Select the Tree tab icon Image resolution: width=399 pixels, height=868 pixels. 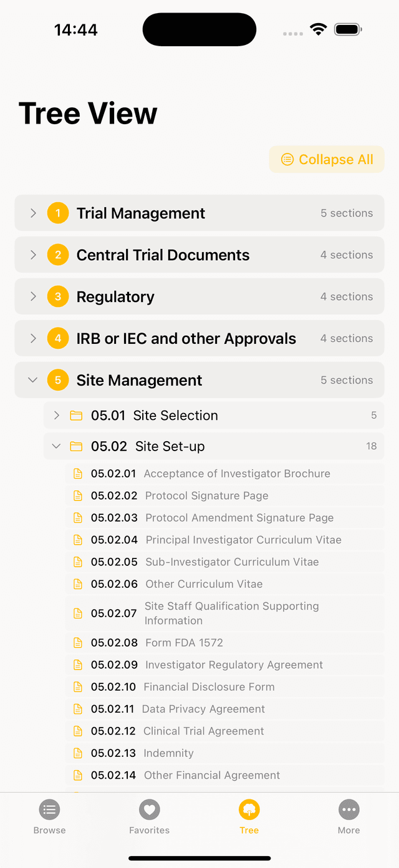[249, 810]
